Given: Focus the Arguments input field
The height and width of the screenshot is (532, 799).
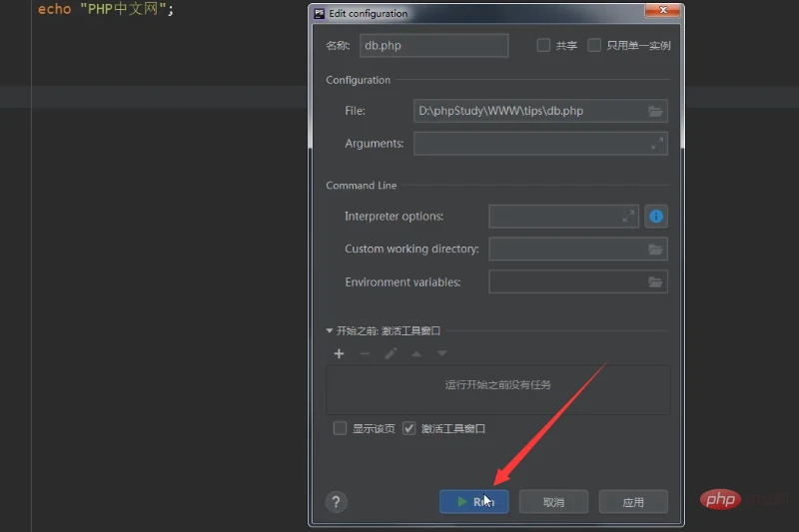Looking at the screenshot, I should pos(540,144).
